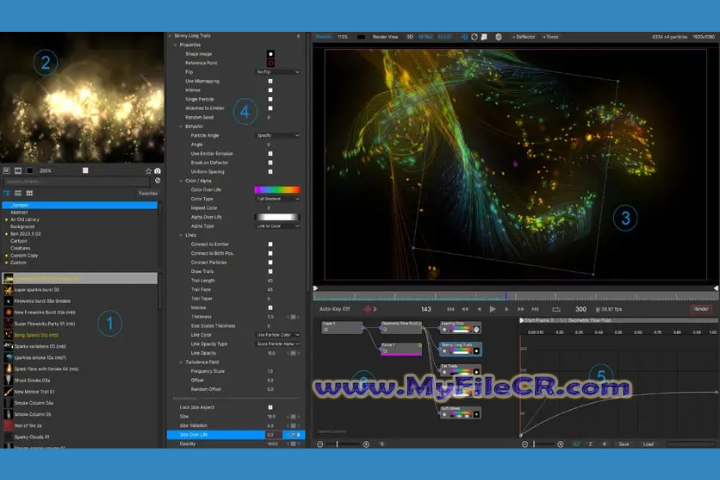Enable Connect to Emitter checkbox
Screen dimensions: 720x480
point(270,244)
